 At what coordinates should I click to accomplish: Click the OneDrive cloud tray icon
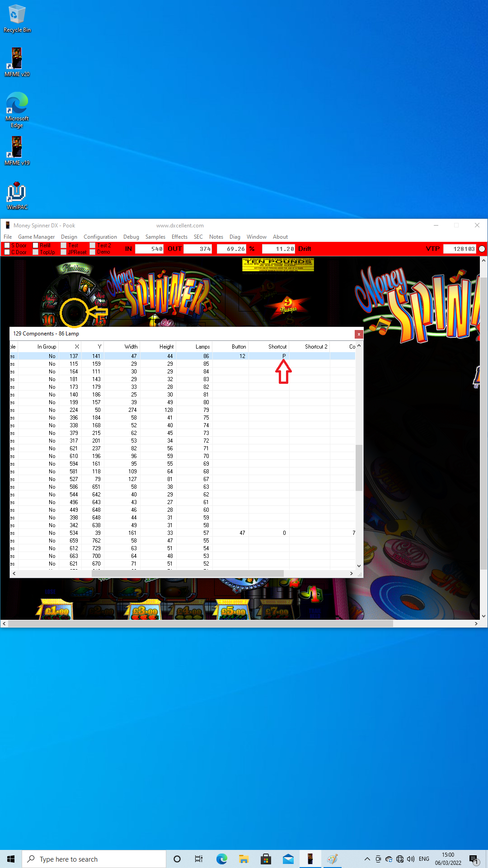pos(389,859)
